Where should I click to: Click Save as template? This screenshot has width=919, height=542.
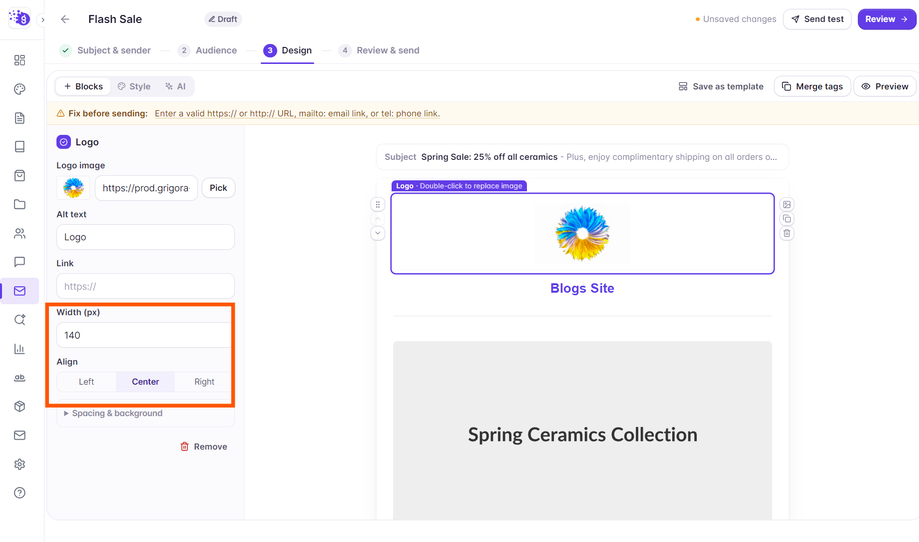click(721, 86)
